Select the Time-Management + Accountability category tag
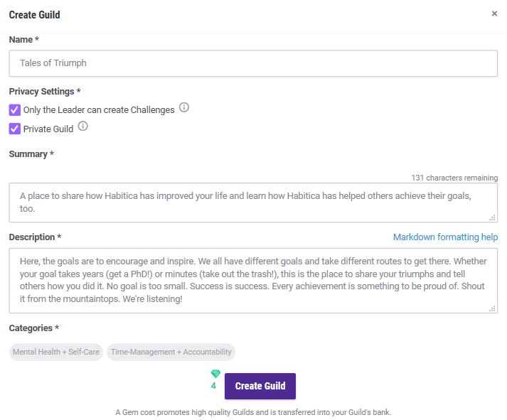The height and width of the screenshot is (420, 507). (x=171, y=352)
